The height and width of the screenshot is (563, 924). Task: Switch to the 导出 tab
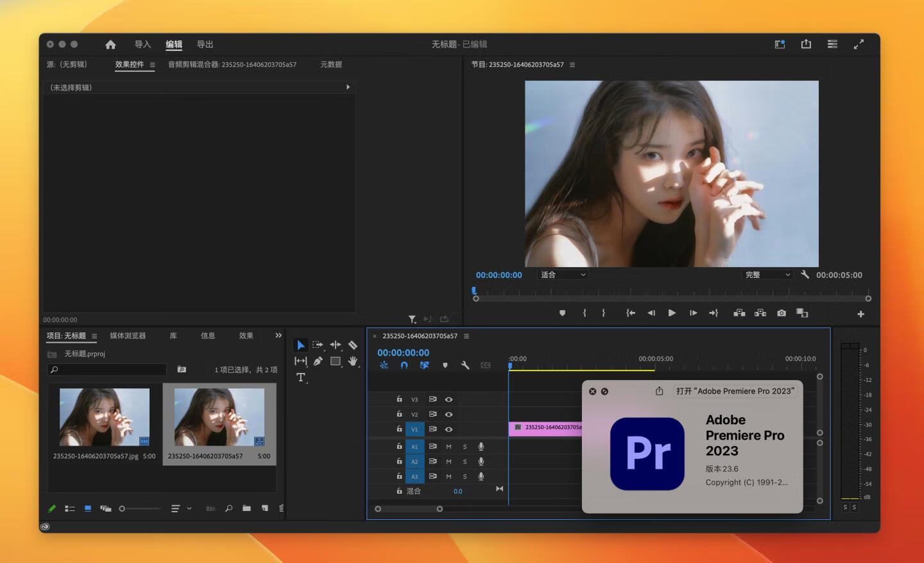tap(205, 44)
